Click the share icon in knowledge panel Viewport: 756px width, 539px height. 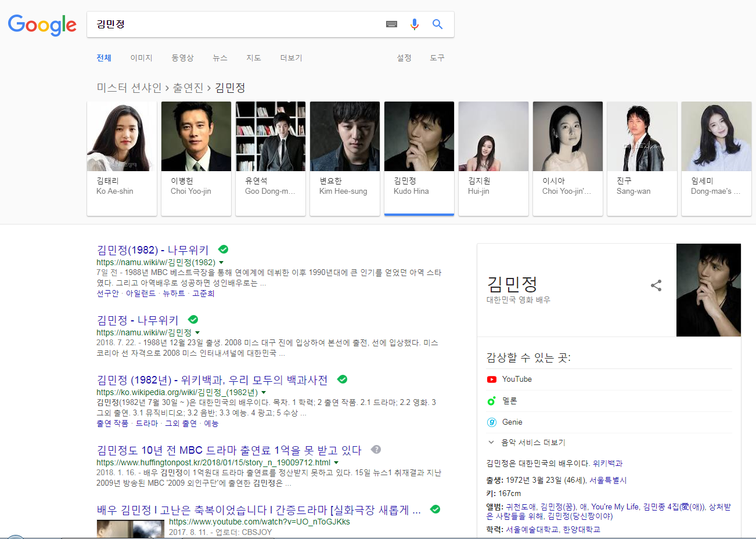point(656,285)
